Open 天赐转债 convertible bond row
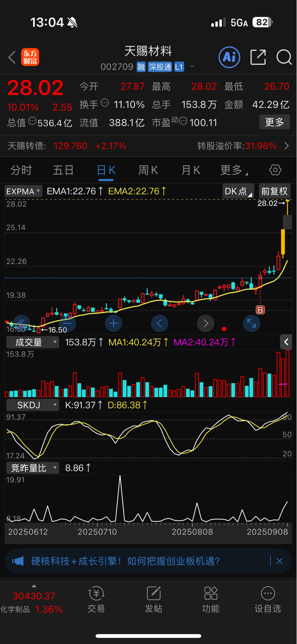 pos(148,146)
